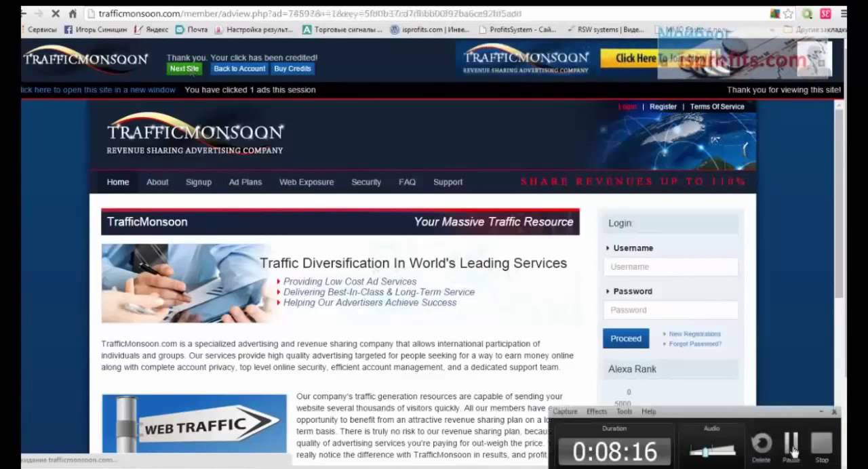Click the browser forward arrow
Viewport: 868px width, 469px height.
38,14
